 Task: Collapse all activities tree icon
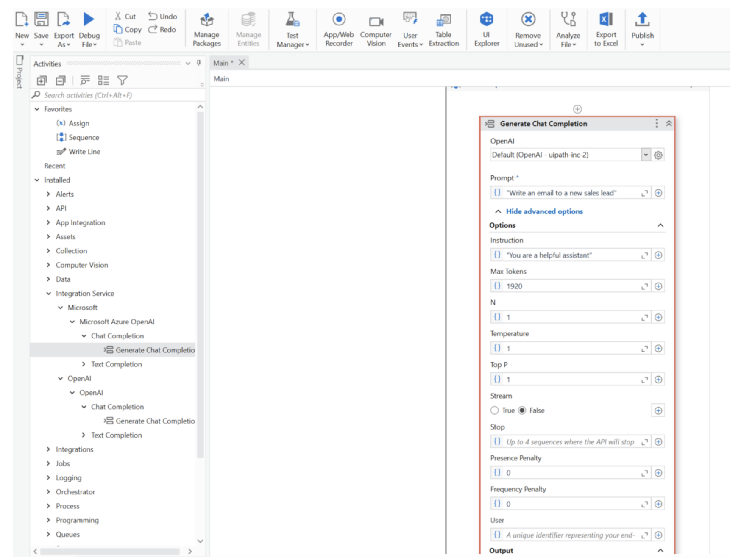(61, 80)
